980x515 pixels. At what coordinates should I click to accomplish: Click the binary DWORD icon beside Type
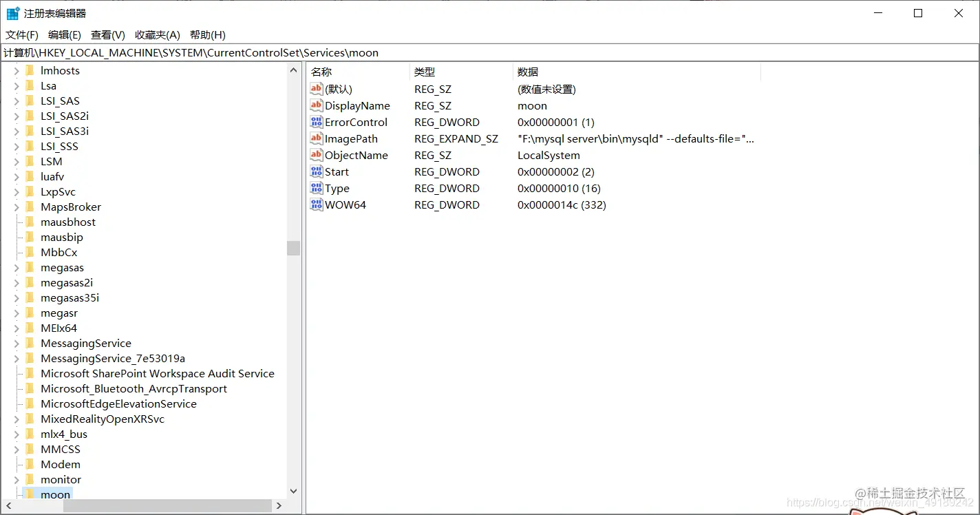(x=316, y=188)
